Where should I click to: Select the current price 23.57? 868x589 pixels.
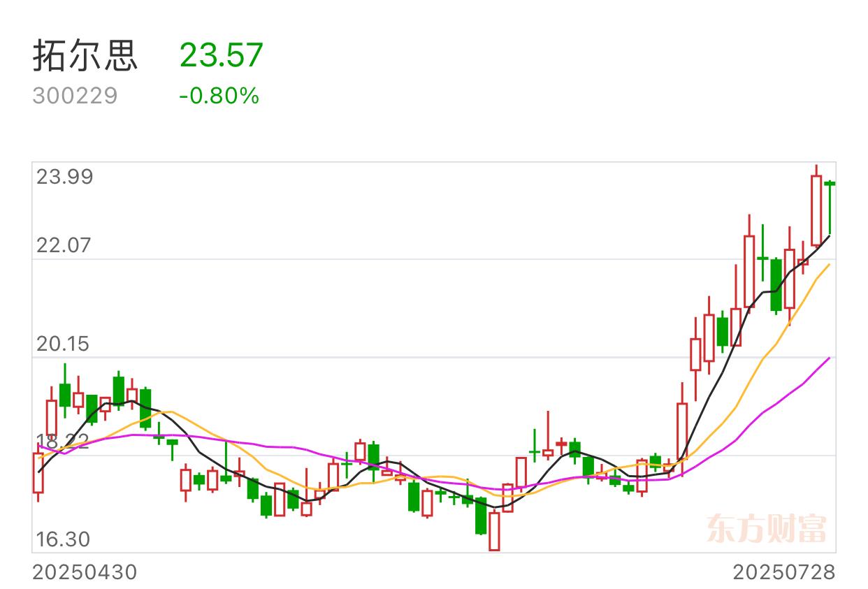[222, 55]
